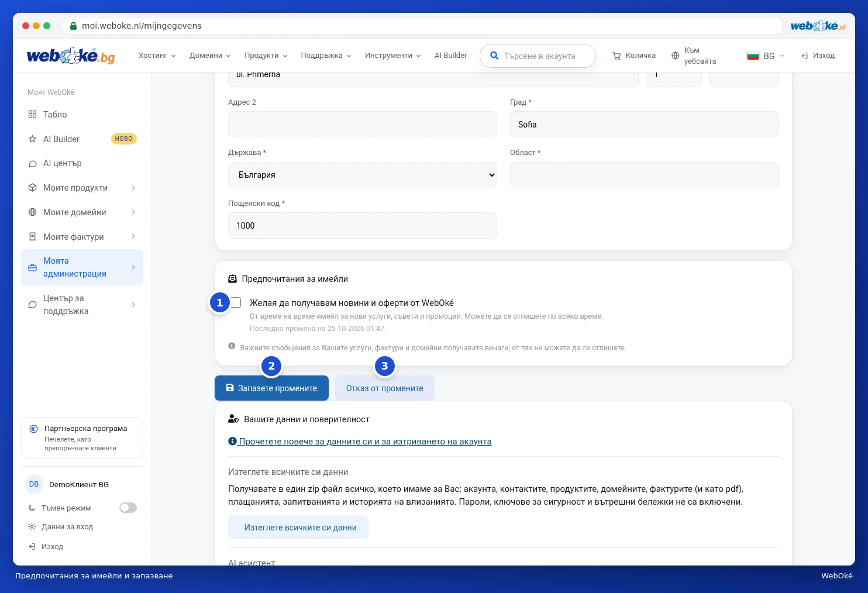Click the Търсене в акаунта search field
The width and height of the screenshot is (868, 593).
pyautogui.click(x=538, y=56)
